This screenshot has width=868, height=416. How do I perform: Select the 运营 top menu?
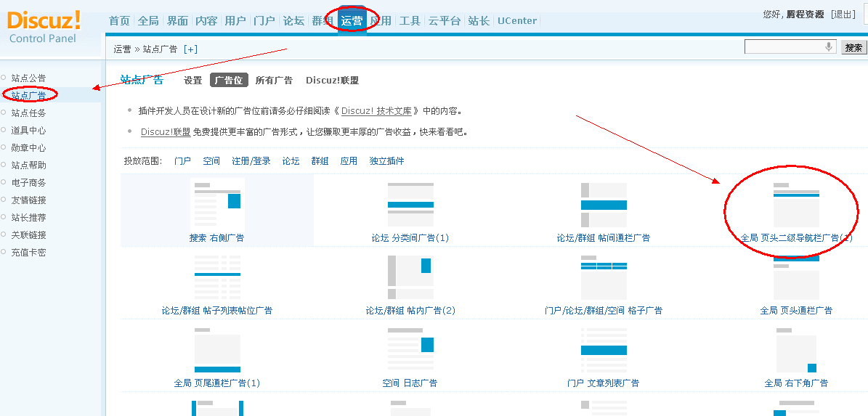coord(352,21)
